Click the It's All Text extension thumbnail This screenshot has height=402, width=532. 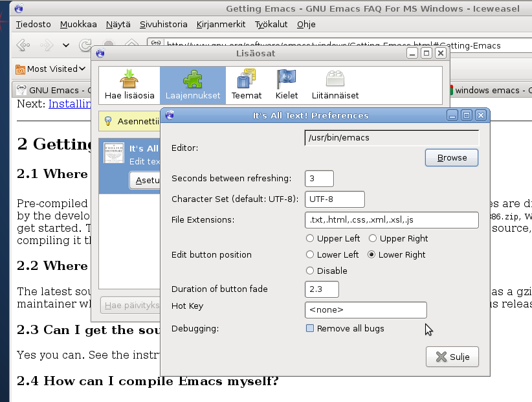(x=114, y=153)
